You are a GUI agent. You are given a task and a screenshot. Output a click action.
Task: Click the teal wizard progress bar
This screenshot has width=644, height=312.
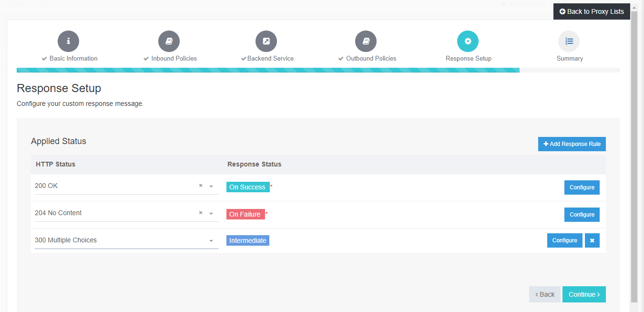pyautogui.click(x=268, y=70)
